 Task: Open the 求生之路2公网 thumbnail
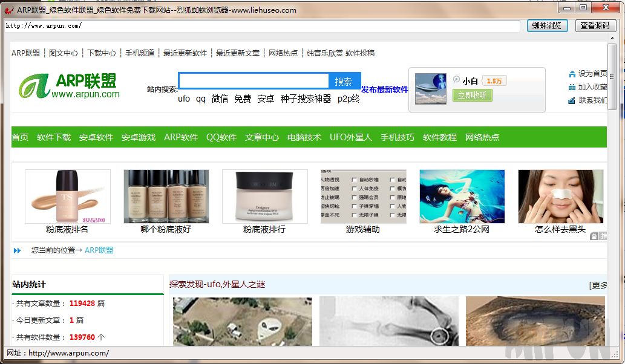coord(462,197)
